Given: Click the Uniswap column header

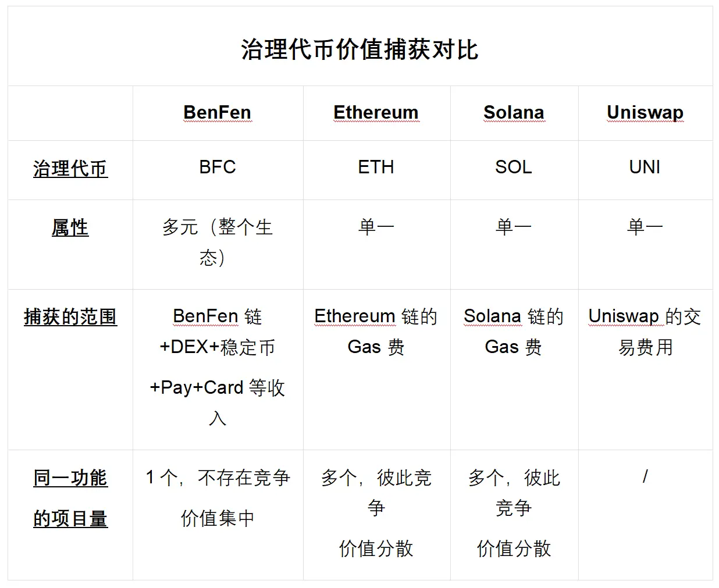Looking at the screenshot, I should pyautogui.click(x=645, y=112).
